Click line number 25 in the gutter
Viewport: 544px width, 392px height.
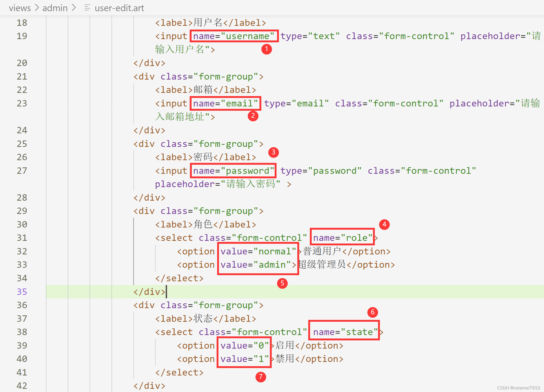pos(22,144)
